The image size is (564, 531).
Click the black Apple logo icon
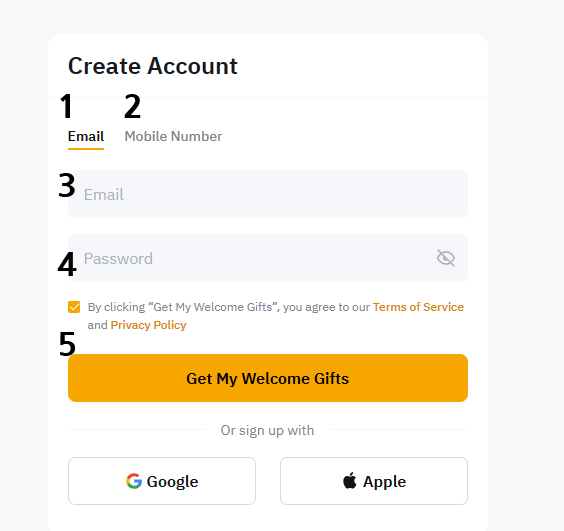[350, 481]
